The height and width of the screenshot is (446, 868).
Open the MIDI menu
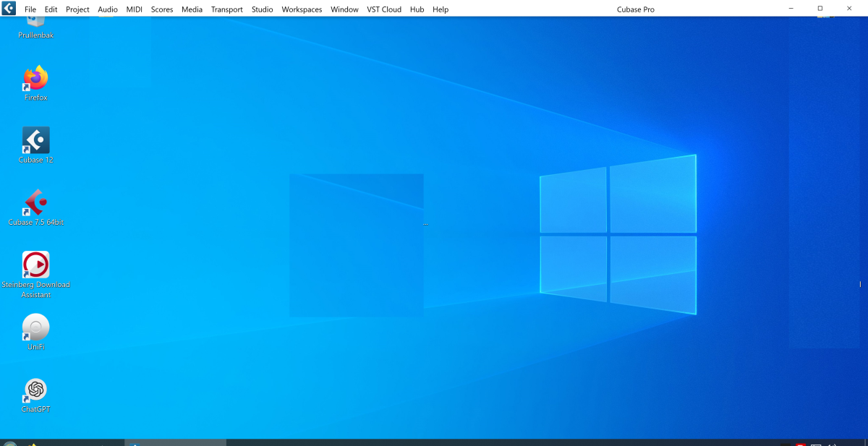tap(135, 9)
